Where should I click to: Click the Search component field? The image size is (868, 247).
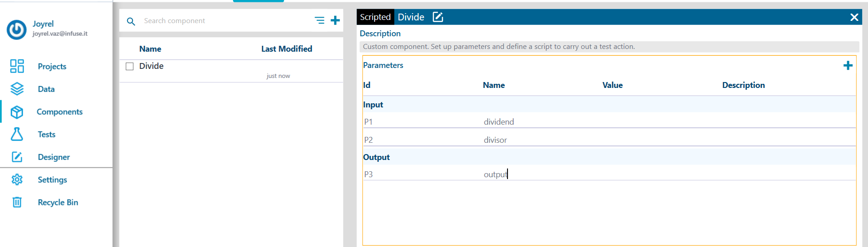226,21
